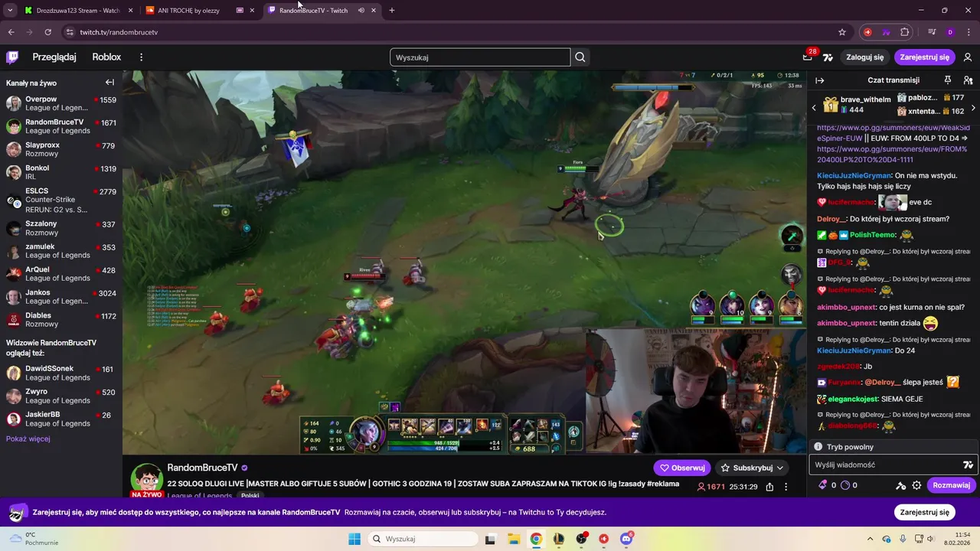The image size is (980, 551).
Task: Switch to the ANI TROCHĘ by olezzy tab
Action: pos(200,11)
